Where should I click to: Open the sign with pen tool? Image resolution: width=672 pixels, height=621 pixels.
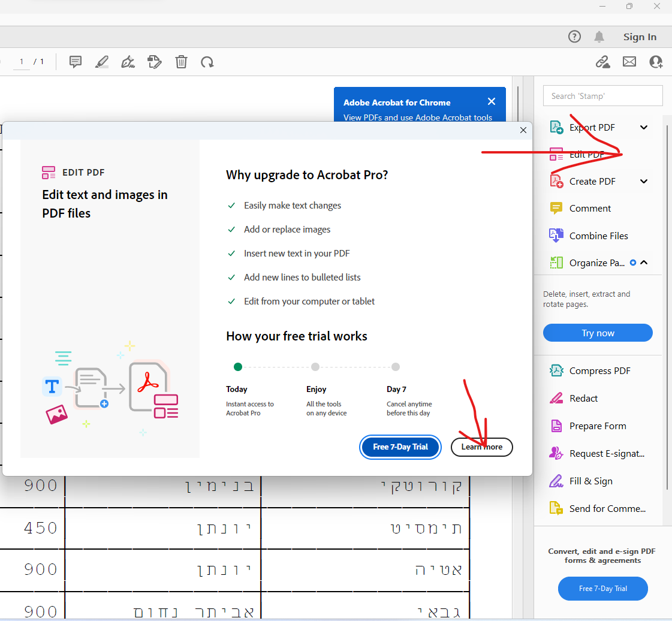coord(128,62)
